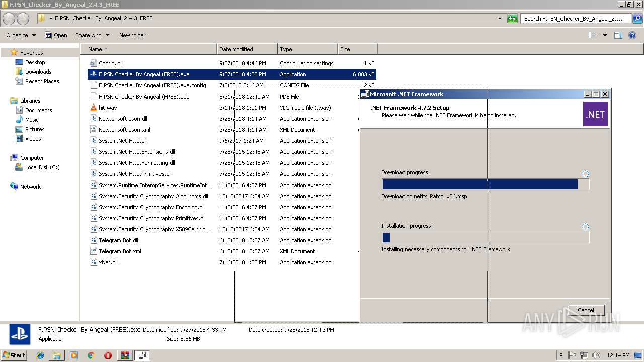Select the Config.ini file icon
Screen dimensions: 644x362
(93, 63)
